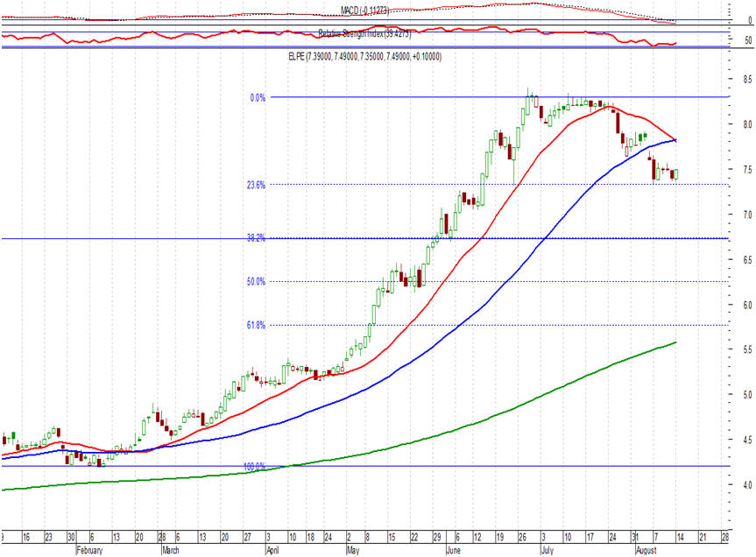
Task: Click the date tick 14 in August
Action: point(680,537)
